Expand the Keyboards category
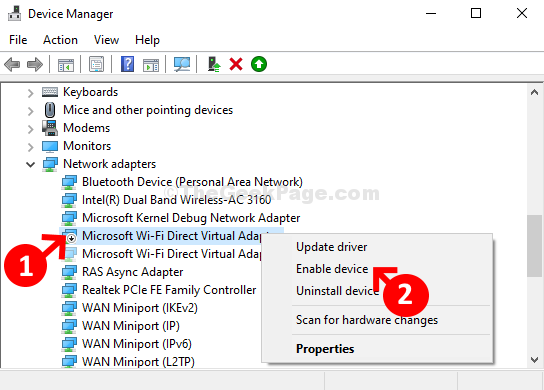The height and width of the screenshot is (390, 544). point(31,93)
